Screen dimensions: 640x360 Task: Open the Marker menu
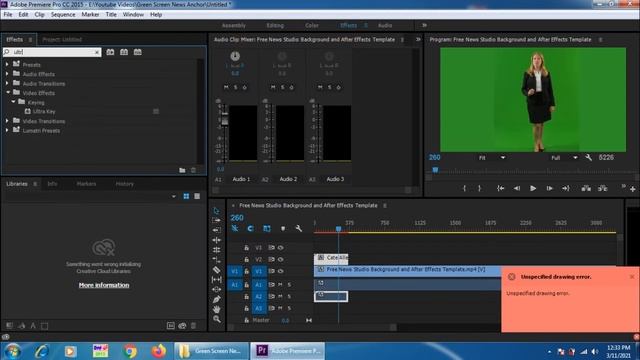[x=90, y=14]
